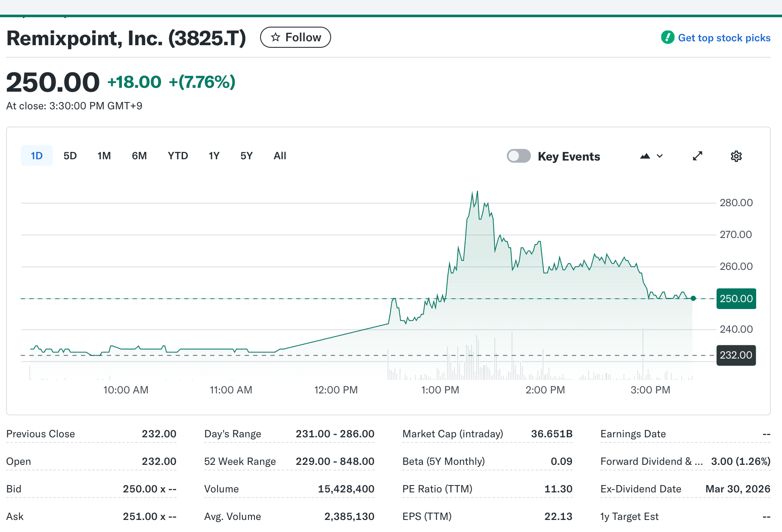Select the 1D time range tab
This screenshot has height=532, width=782.
(x=37, y=156)
